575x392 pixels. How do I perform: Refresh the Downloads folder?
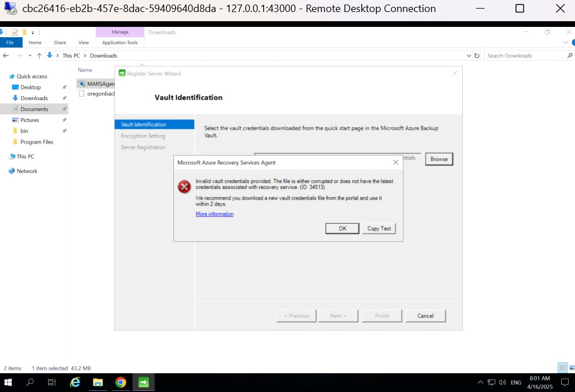(x=477, y=56)
